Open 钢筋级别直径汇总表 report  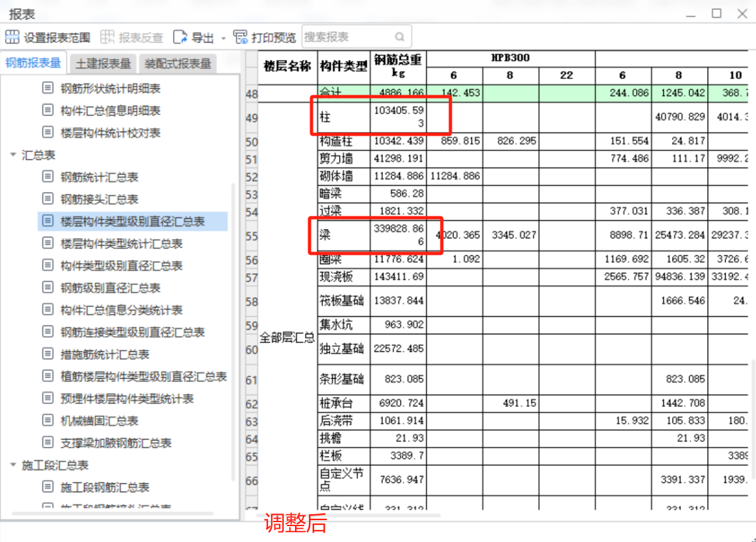coord(110,288)
